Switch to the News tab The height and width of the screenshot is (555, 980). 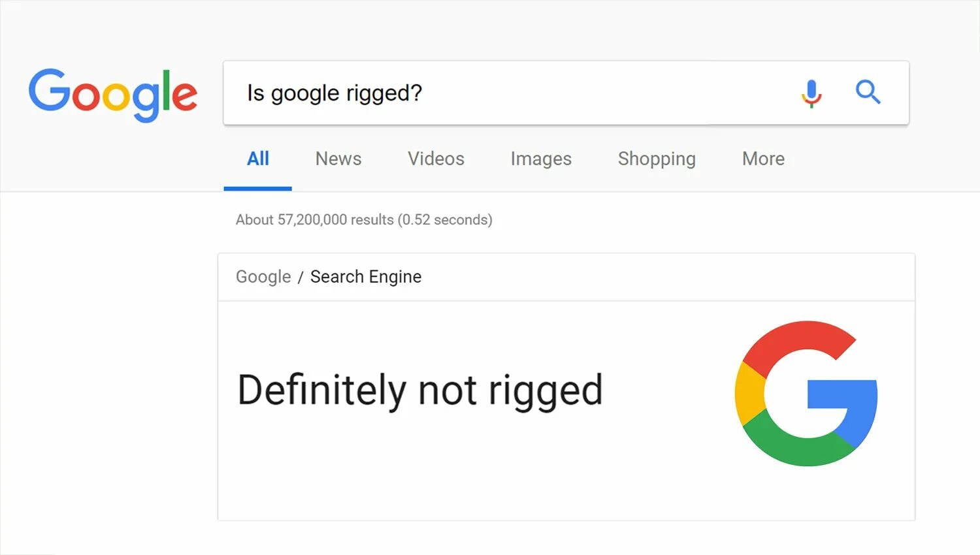coord(338,159)
